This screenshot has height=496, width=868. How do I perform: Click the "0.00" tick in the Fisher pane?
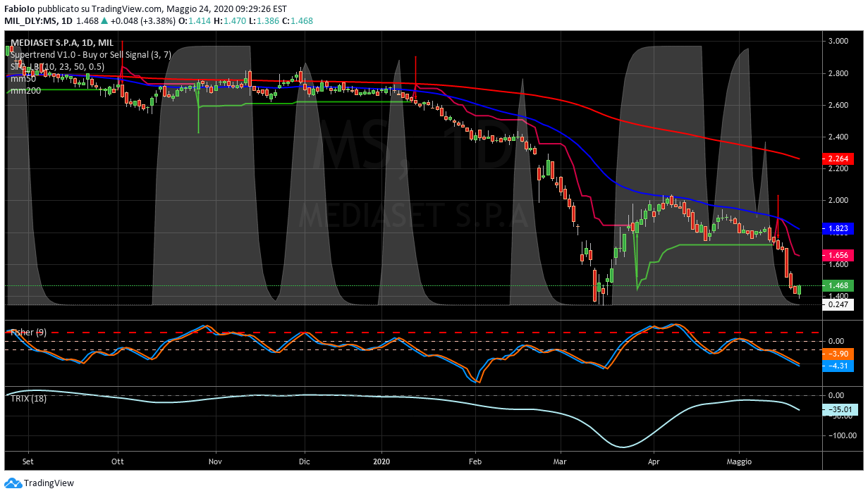[836, 341]
